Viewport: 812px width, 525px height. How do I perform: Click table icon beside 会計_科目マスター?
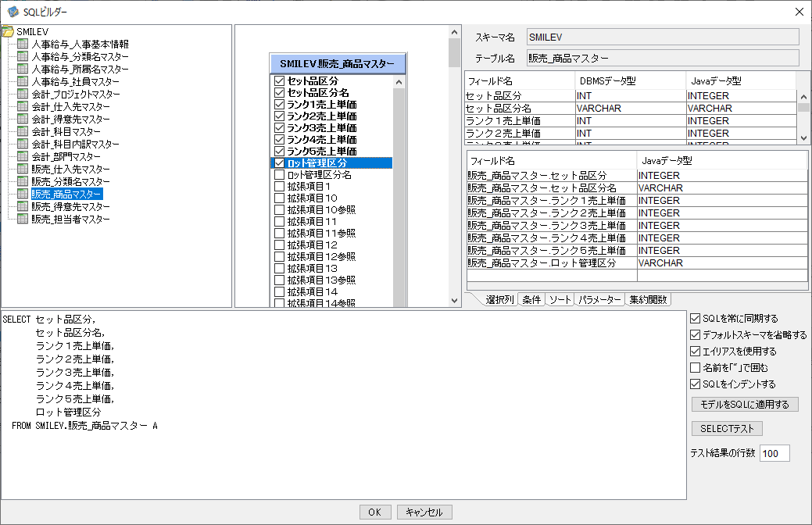pyautogui.click(x=23, y=131)
